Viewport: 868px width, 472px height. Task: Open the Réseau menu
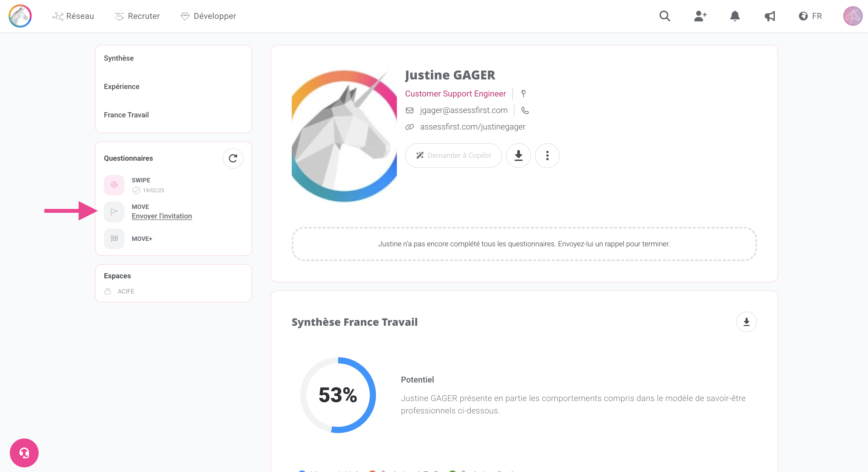(x=73, y=16)
